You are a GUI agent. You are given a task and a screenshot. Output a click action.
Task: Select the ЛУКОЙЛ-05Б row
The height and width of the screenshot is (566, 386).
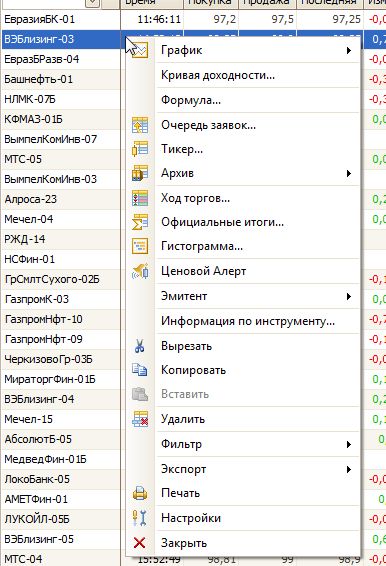click(x=61, y=519)
